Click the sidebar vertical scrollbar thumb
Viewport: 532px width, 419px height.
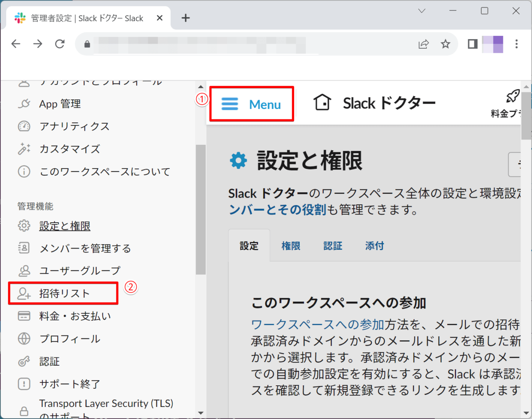201,210
